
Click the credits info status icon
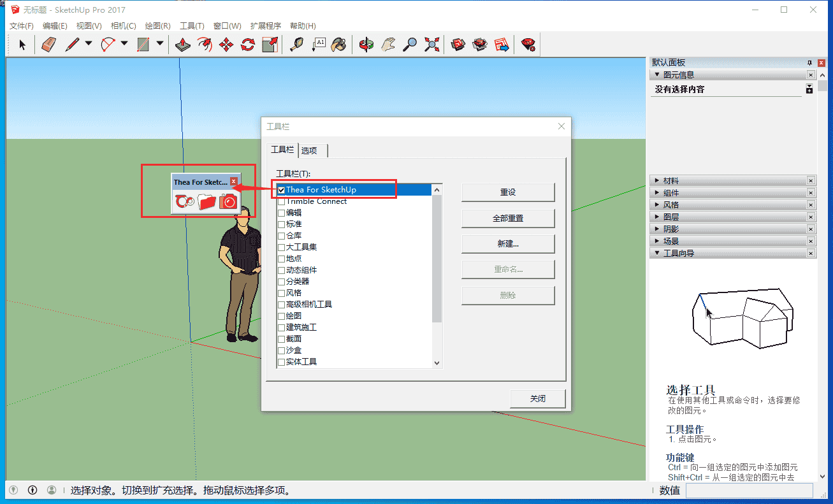coord(33,490)
